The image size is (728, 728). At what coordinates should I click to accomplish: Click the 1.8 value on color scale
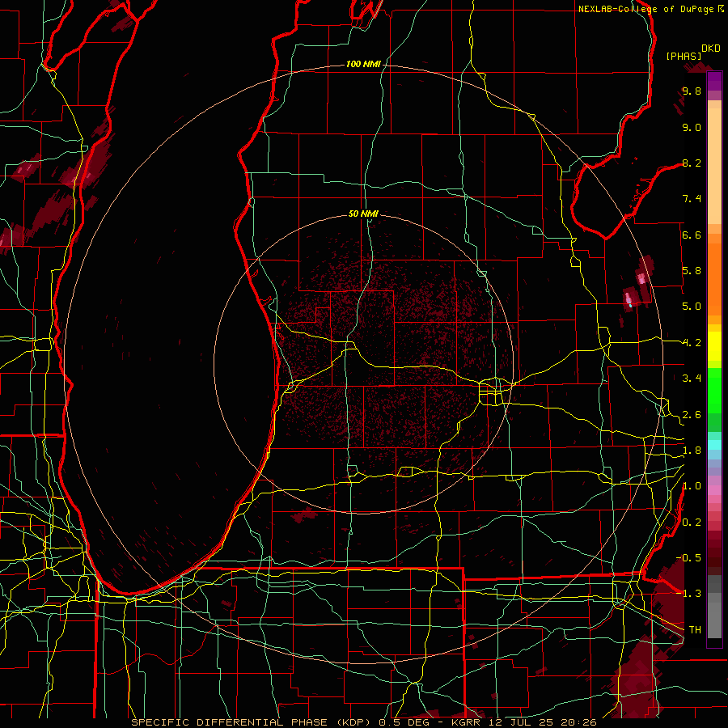692,451
